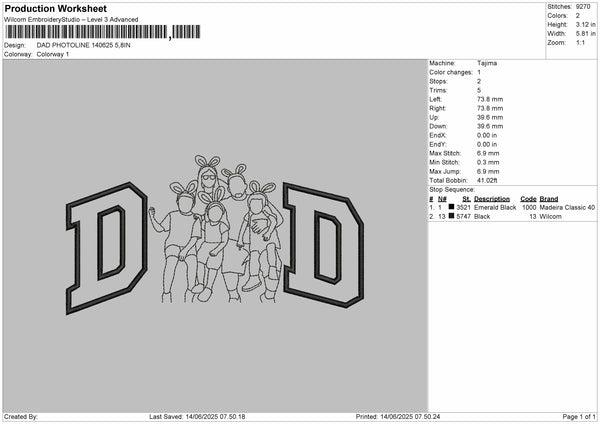This screenshot has width=600, height=424.
Task: Click the 'Code' column header
Action: point(528,199)
